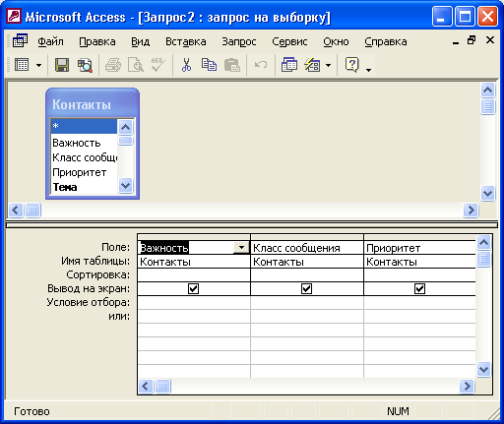The width and height of the screenshot is (504, 424).
Task: Uncheck display checkbox under Важность column
Action: click(x=193, y=289)
